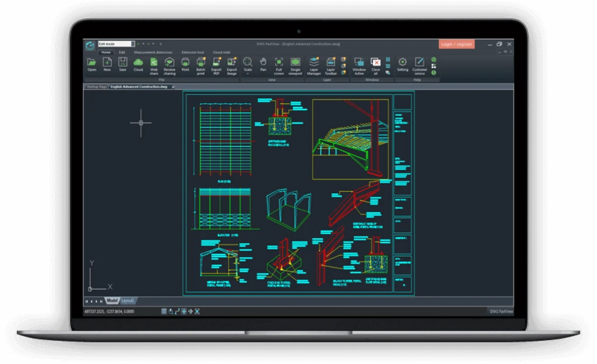Viewport: 597px width, 364px height.
Task: Export drawing to PDF
Action: (x=216, y=66)
